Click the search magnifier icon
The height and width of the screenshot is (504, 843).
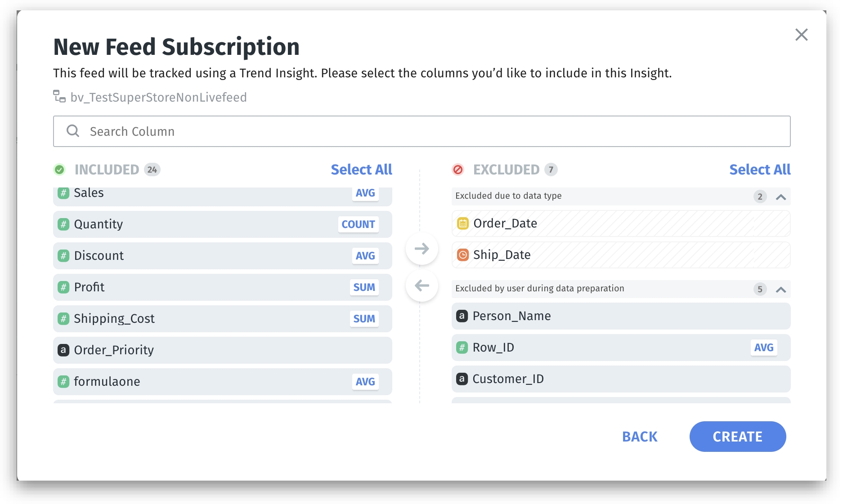click(x=73, y=131)
